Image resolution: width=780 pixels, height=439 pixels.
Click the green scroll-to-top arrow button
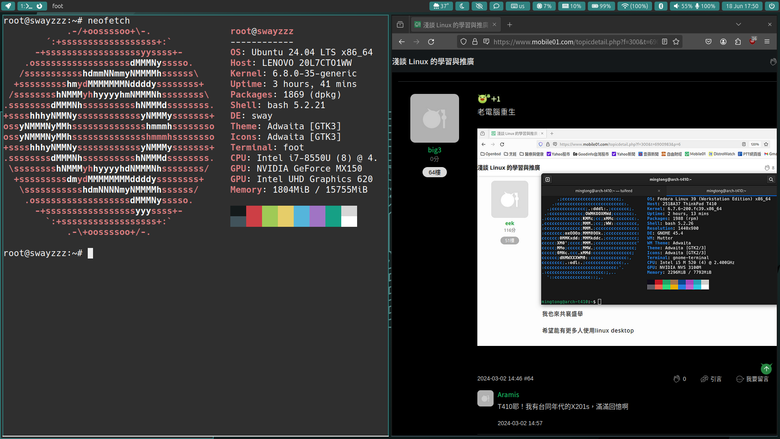point(766,368)
